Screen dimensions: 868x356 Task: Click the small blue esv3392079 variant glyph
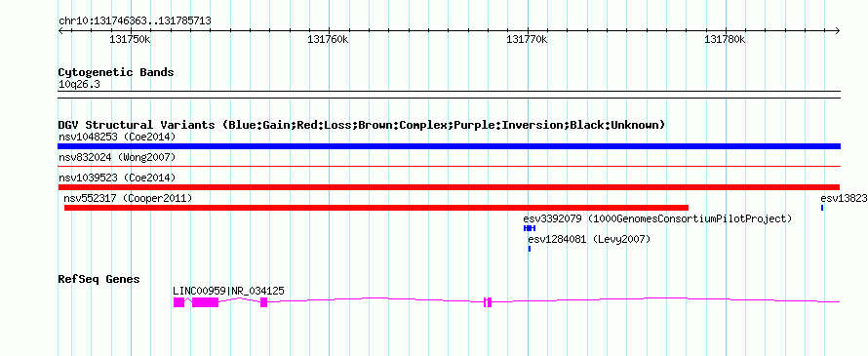click(x=530, y=228)
